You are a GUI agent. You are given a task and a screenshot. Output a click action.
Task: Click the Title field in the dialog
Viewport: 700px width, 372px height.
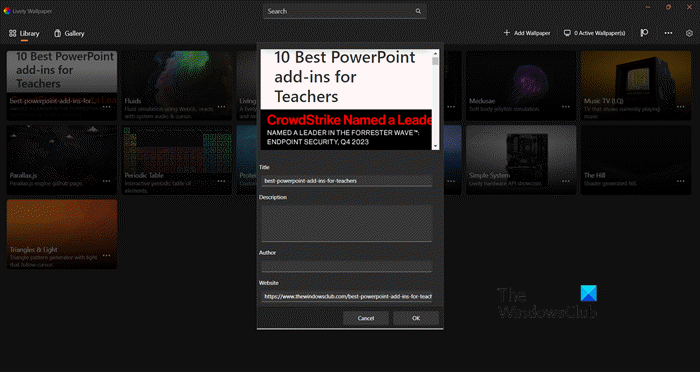coord(347,181)
